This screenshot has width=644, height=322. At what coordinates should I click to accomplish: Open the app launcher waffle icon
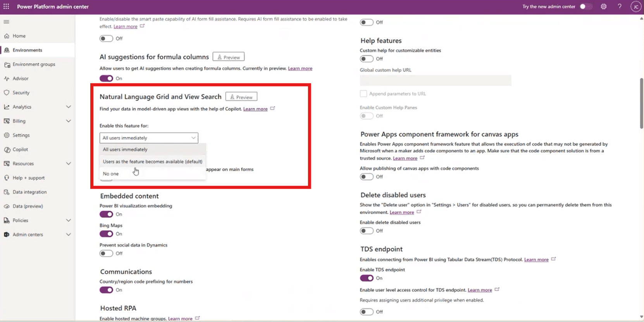(6, 7)
